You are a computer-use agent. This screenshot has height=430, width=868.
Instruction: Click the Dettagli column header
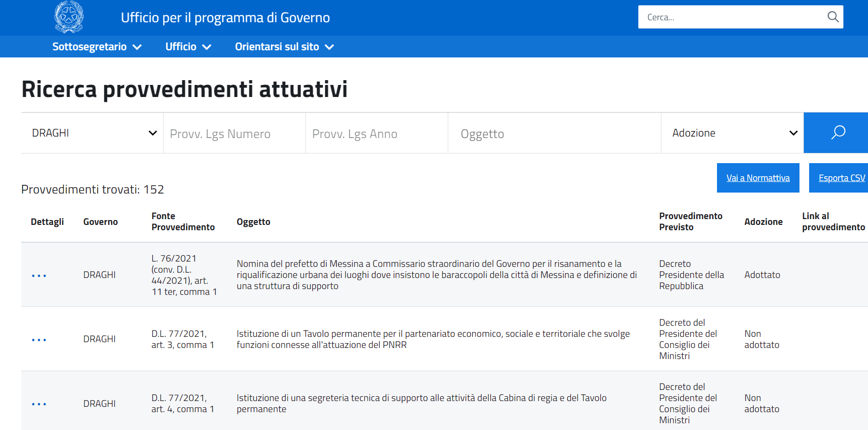tap(47, 222)
